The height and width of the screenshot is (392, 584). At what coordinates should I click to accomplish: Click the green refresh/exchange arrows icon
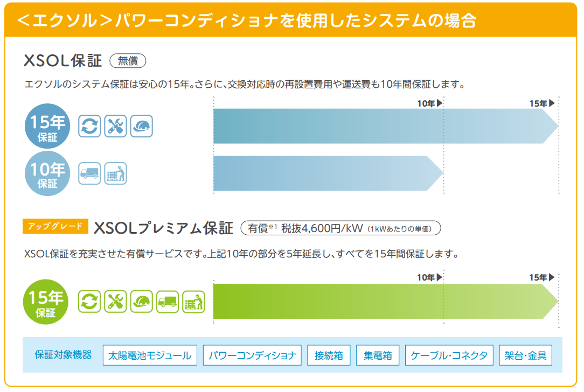pyautogui.click(x=89, y=301)
